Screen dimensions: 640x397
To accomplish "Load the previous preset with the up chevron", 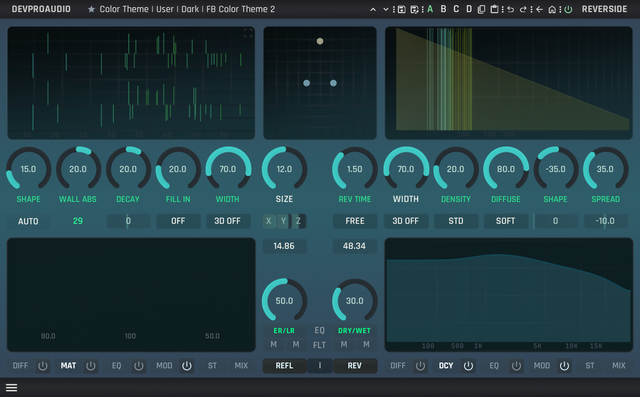I will (x=373, y=9).
